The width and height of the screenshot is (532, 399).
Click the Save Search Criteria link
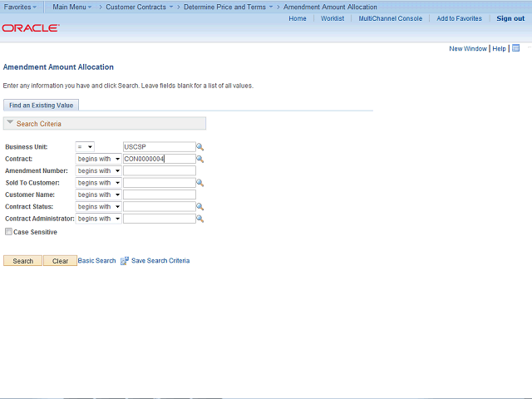click(160, 260)
